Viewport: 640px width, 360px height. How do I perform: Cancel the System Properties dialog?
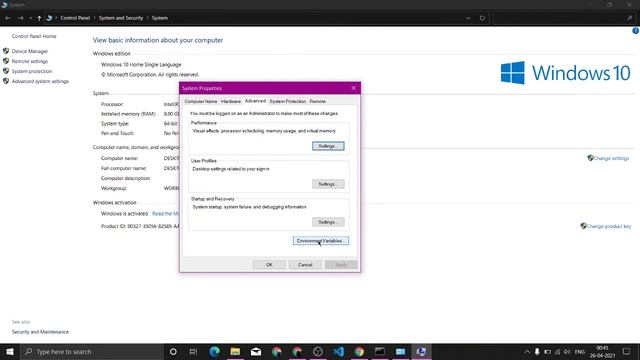(305, 264)
